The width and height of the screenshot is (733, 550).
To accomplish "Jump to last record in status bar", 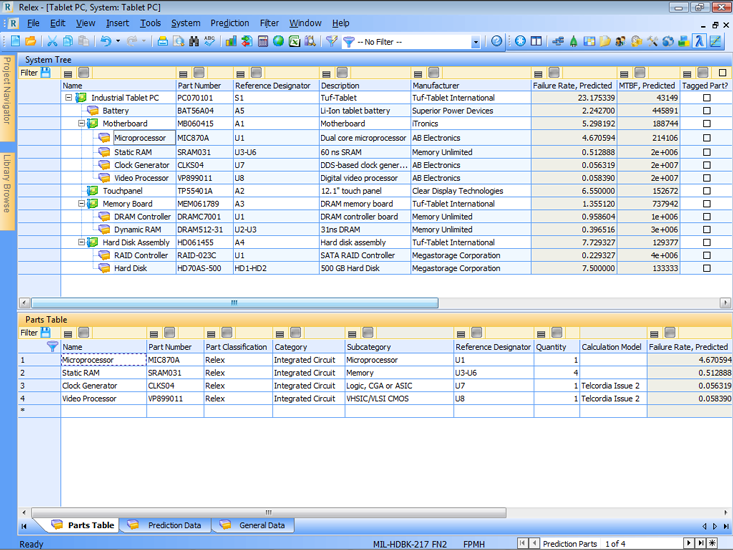I will (x=700, y=543).
